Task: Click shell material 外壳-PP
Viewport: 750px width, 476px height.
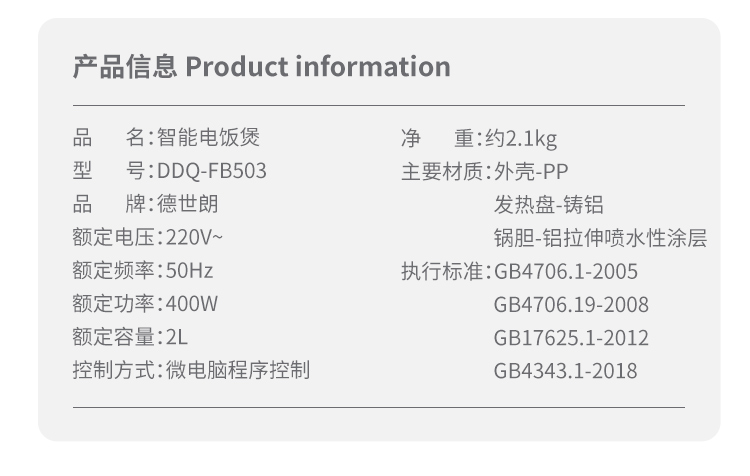Action: click(x=532, y=171)
